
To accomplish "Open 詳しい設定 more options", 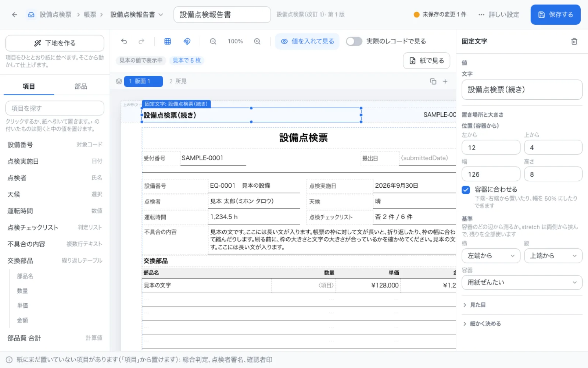I will point(499,15).
